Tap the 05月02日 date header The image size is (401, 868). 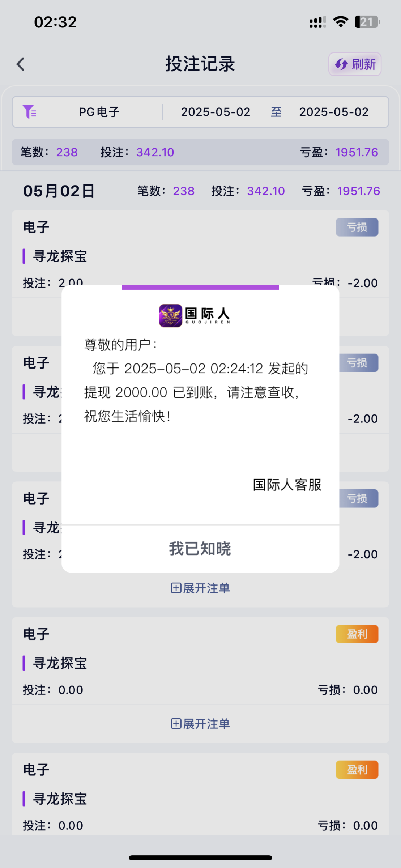59,191
